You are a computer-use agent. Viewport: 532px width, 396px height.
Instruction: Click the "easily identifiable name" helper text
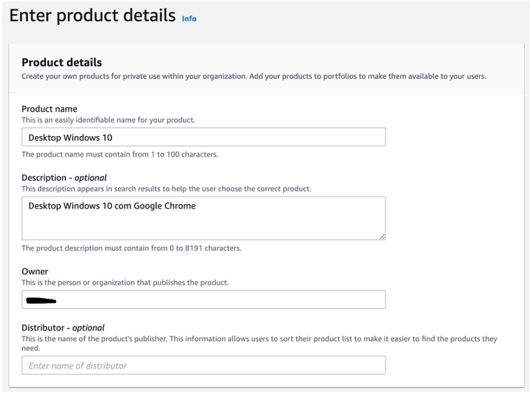108,120
